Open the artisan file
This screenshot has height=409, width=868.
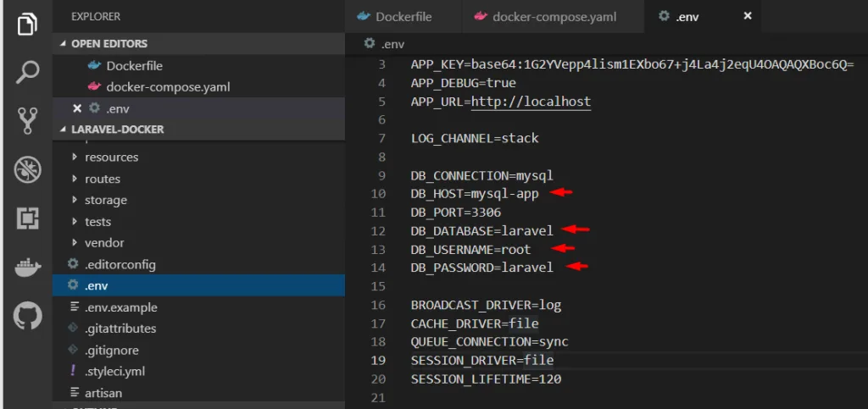coord(198,393)
